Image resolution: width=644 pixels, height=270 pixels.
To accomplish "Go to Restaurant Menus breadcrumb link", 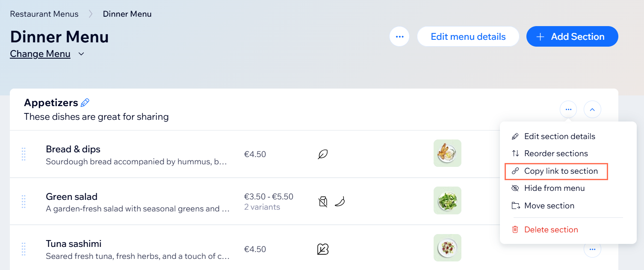I will tap(44, 14).
